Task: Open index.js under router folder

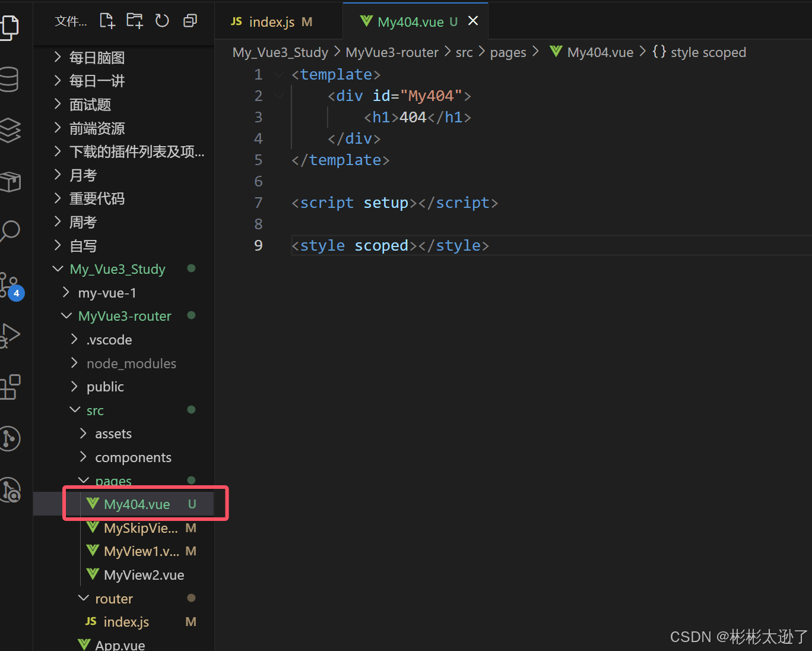Action: click(123, 622)
